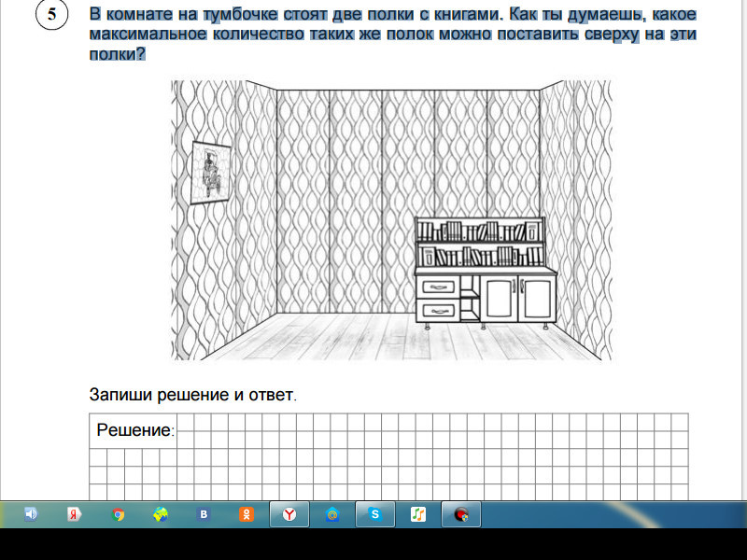
Task: Open VKontakte from the taskbar
Action: [202, 514]
